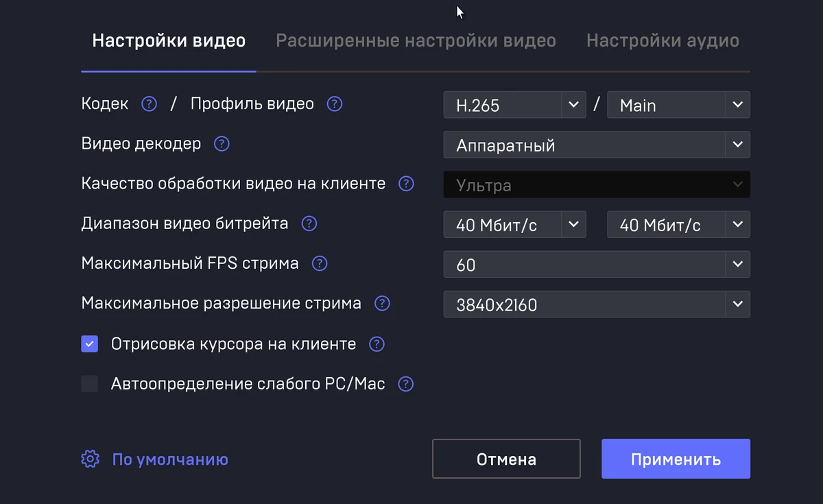
Task: Show help for Автоопределение слабого PC/Mac
Action: point(406,384)
